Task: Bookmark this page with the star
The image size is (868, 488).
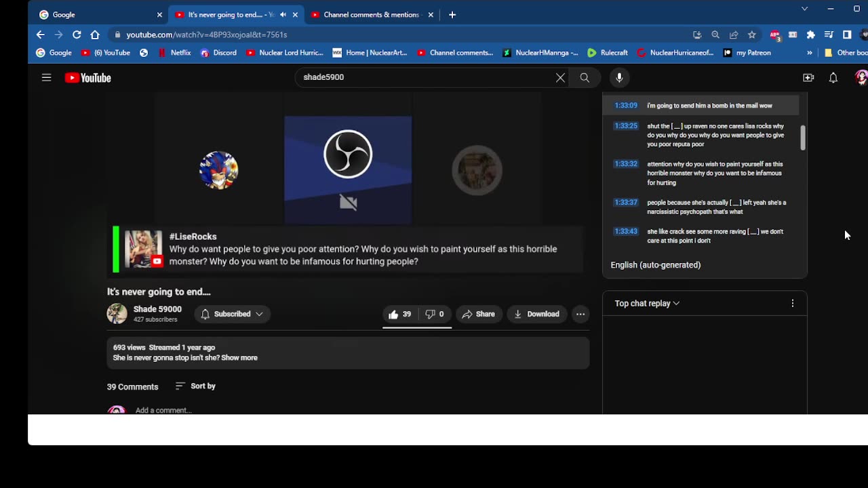Action: tap(752, 35)
